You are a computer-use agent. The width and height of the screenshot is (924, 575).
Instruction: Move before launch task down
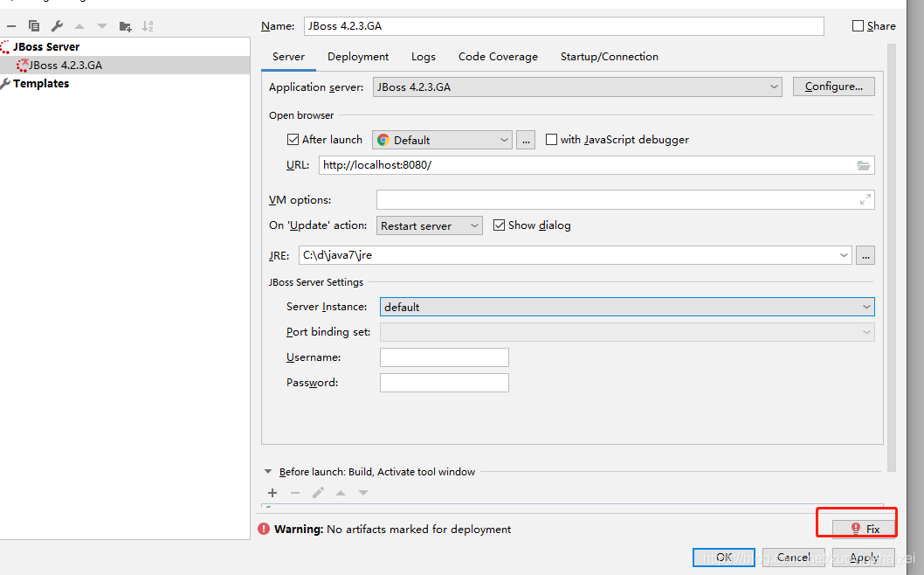[x=363, y=493]
